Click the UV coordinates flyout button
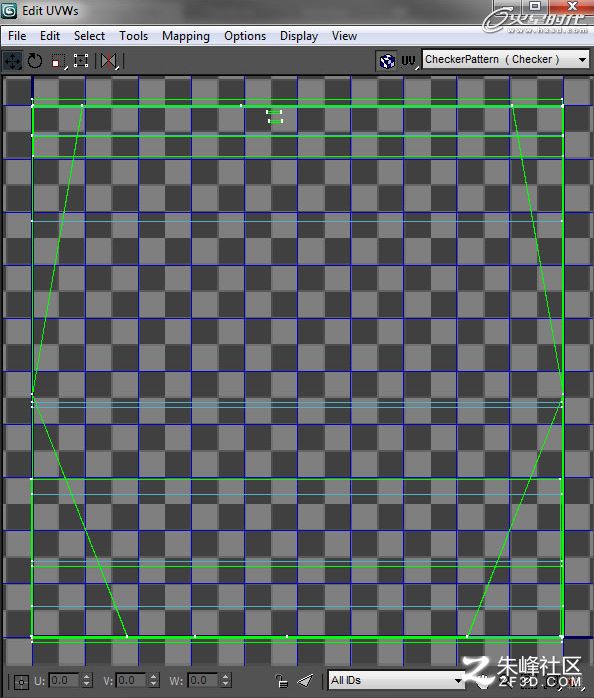This screenshot has width=594, height=698. pos(409,61)
